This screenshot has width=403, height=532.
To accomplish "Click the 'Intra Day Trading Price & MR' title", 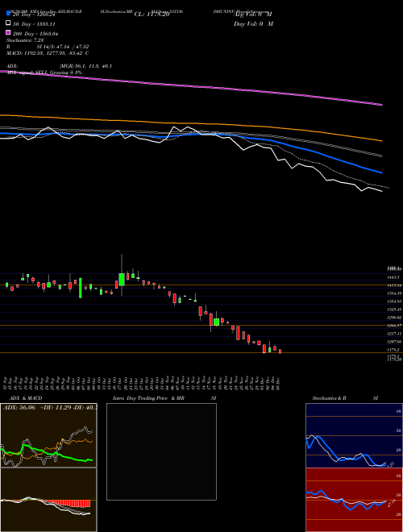I will click(148, 398).
